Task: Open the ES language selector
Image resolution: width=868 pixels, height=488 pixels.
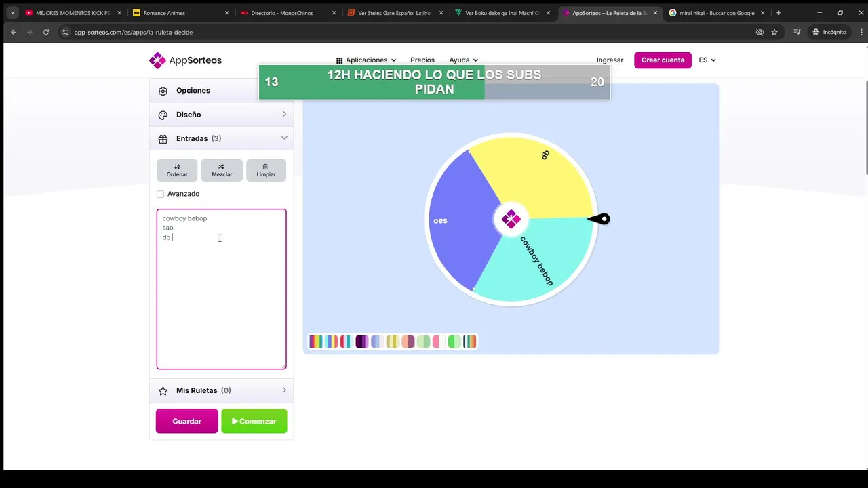Action: click(707, 60)
